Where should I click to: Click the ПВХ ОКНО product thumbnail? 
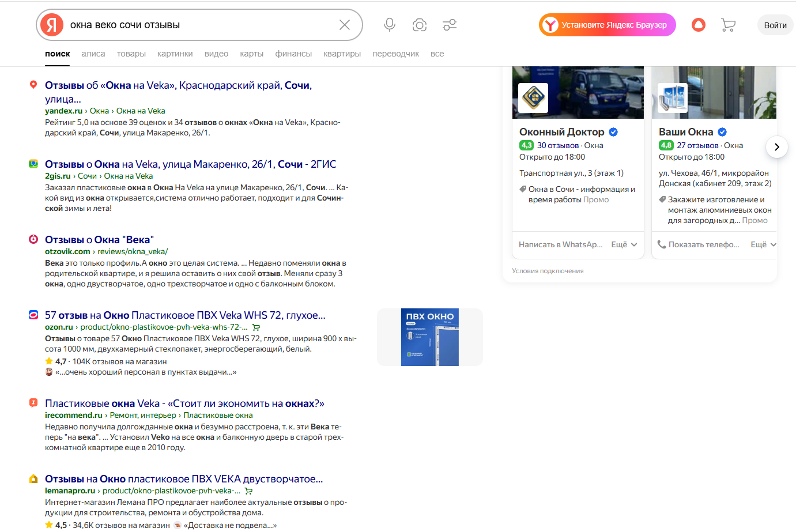click(x=429, y=337)
